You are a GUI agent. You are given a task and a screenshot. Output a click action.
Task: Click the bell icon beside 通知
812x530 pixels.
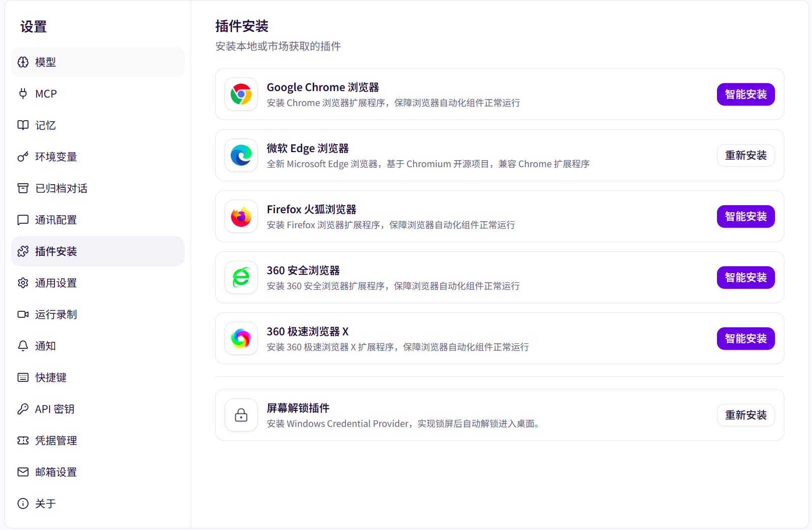pos(23,346)
